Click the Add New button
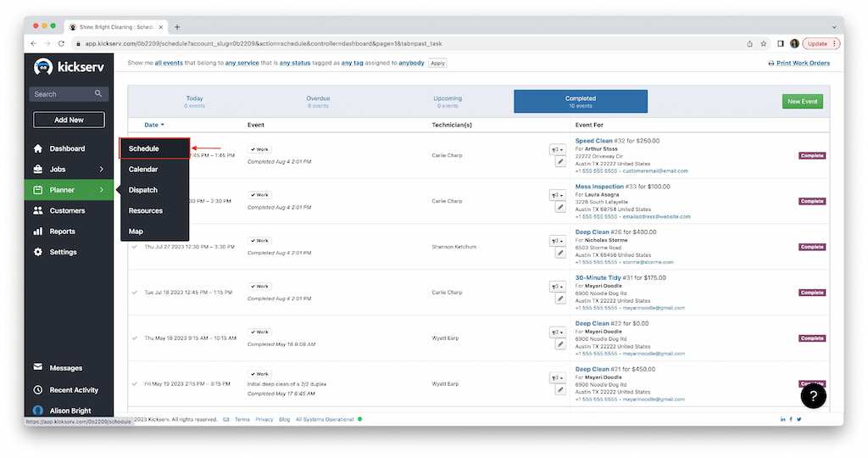Screen dimensions: 868x458 click(x=69, y=120)
